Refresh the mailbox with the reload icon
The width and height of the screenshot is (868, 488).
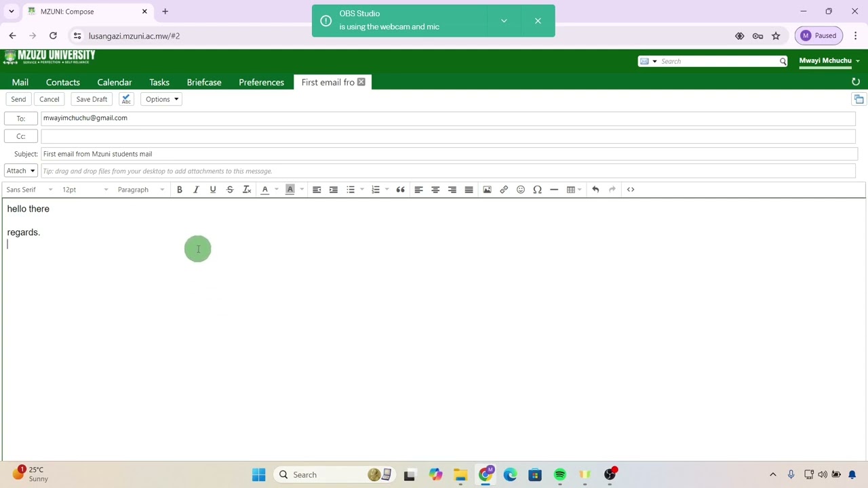click(856, 82)
